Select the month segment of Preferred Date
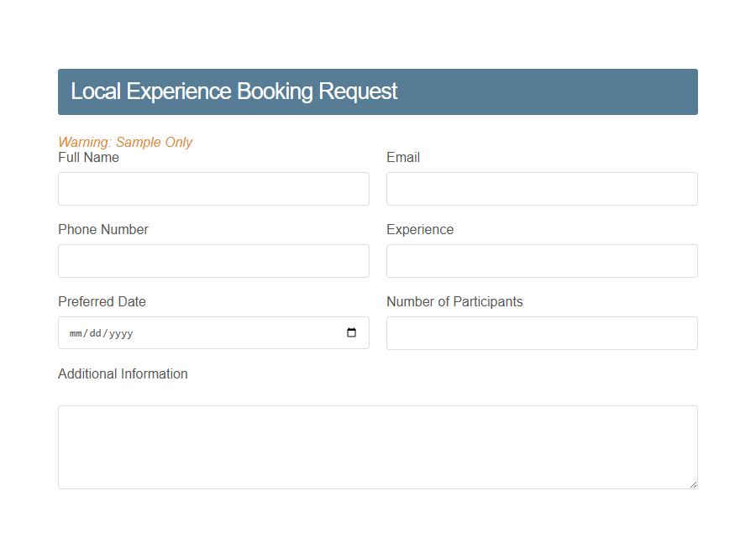This screenshot has width=756, height=543. (75, 332)
